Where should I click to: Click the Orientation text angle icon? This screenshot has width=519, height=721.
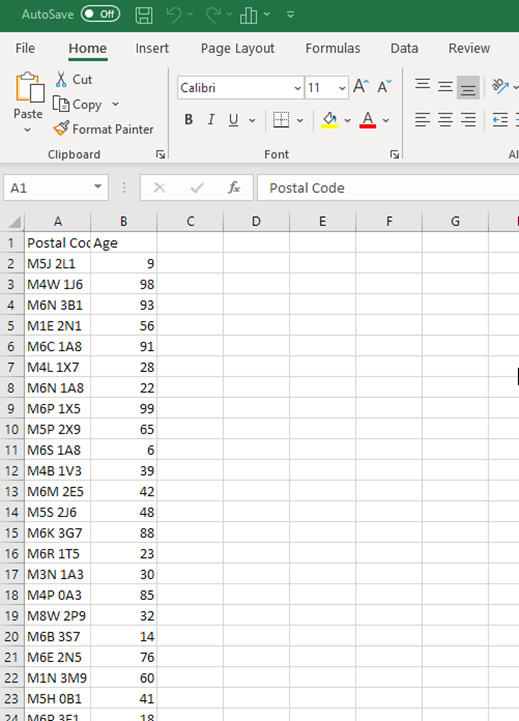point(500,86)
